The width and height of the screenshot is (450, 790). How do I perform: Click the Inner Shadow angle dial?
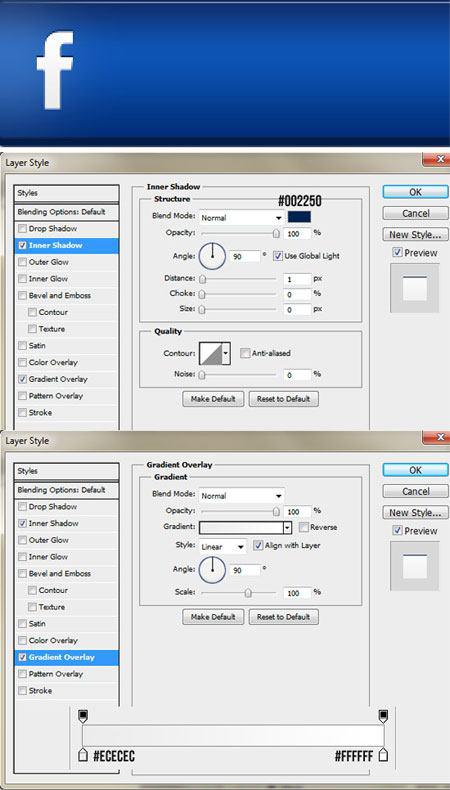click(x=212, y=256)
